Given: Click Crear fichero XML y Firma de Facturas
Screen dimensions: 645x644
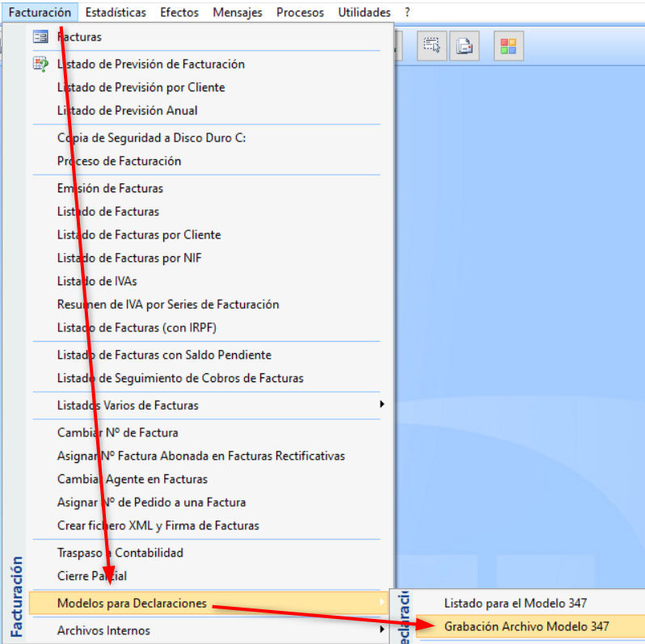Looking at the screenshot, I should pyautogui.click(x=158, y=525).
